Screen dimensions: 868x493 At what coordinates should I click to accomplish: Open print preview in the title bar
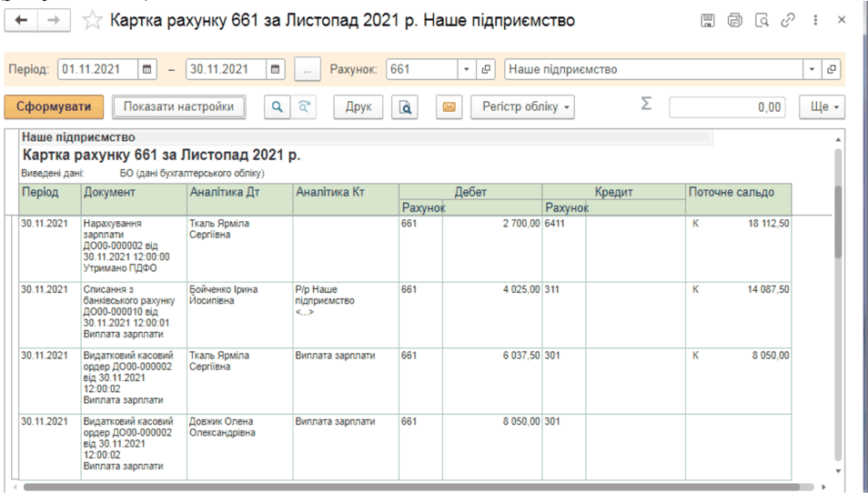[762, 21]
